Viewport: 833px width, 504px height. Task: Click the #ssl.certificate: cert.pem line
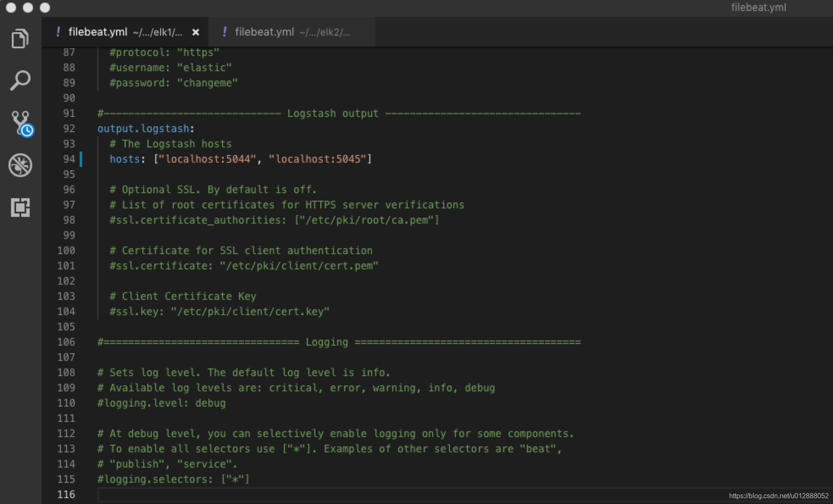[x=244, y=266]
